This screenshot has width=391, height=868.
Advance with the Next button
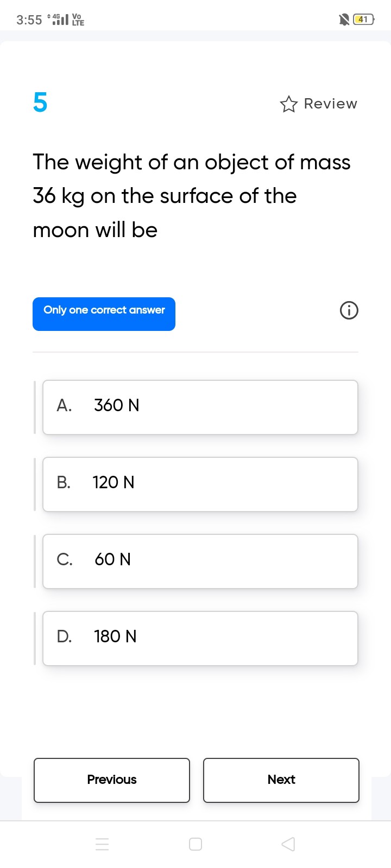tap(281, 780)
